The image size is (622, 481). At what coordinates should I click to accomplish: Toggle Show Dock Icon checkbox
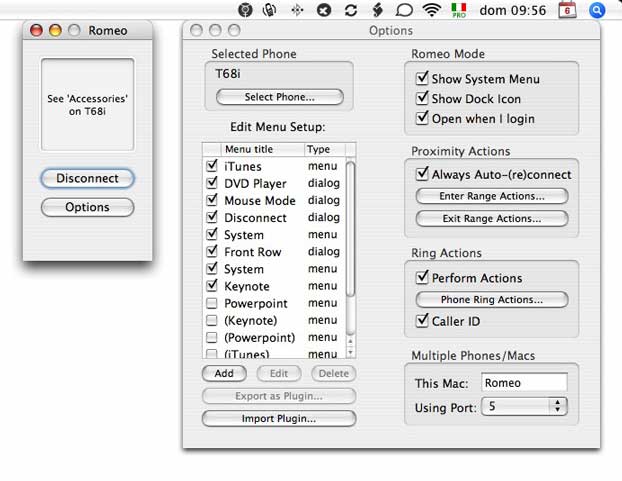tap(422, 98)
